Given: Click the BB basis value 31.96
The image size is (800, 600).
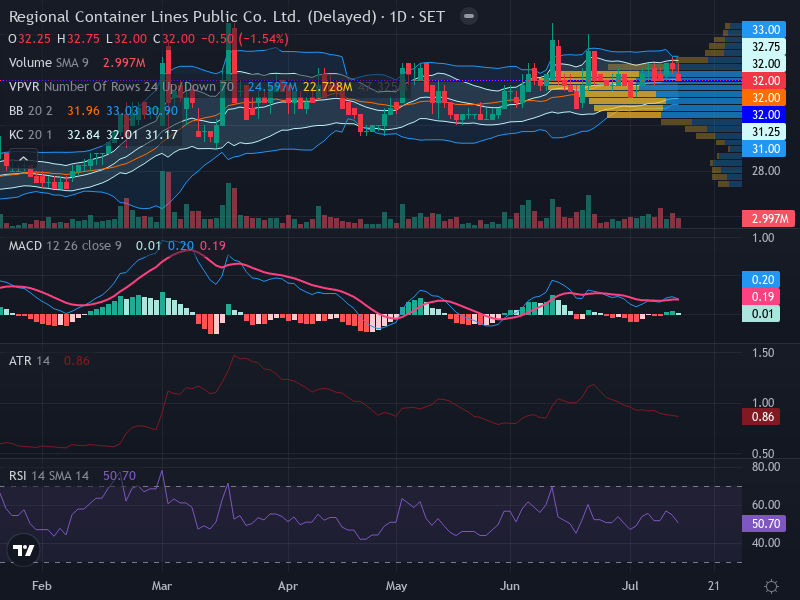Looking at the screenshot, I should 83,111.
